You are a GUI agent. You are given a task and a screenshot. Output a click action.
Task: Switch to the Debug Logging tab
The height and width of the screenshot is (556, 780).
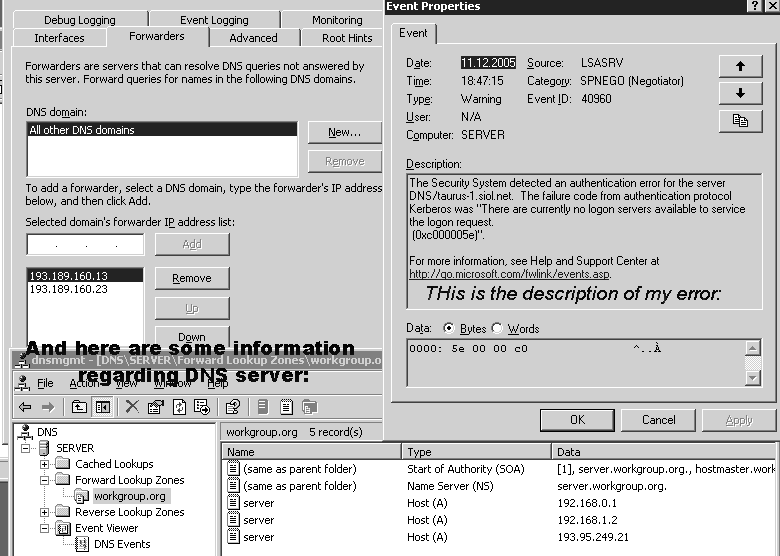coord(80,20)
